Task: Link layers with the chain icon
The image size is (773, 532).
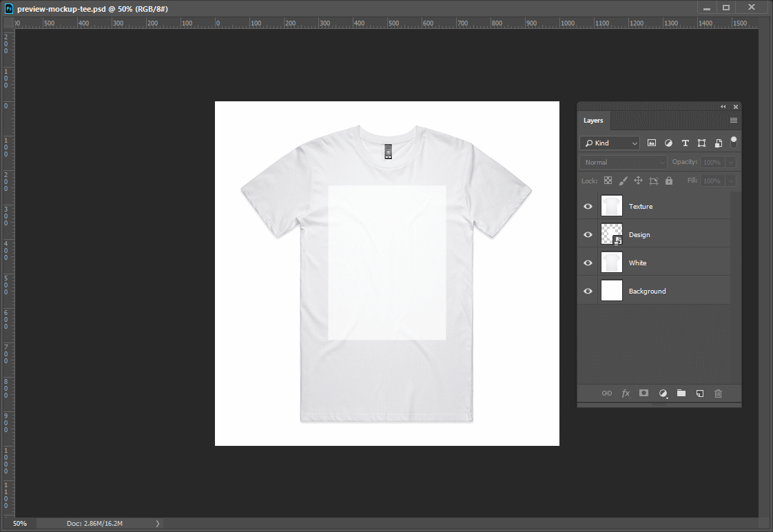Action: coord(607,393)
